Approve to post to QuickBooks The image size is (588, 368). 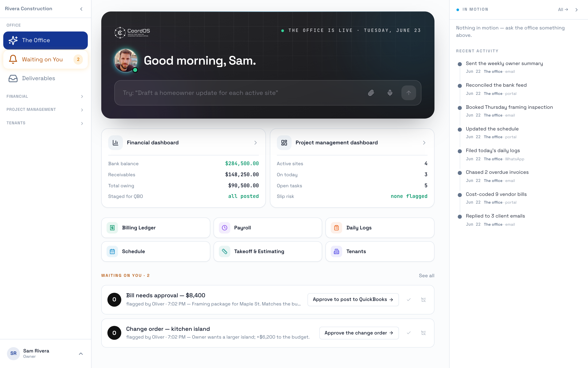(353, 300)
